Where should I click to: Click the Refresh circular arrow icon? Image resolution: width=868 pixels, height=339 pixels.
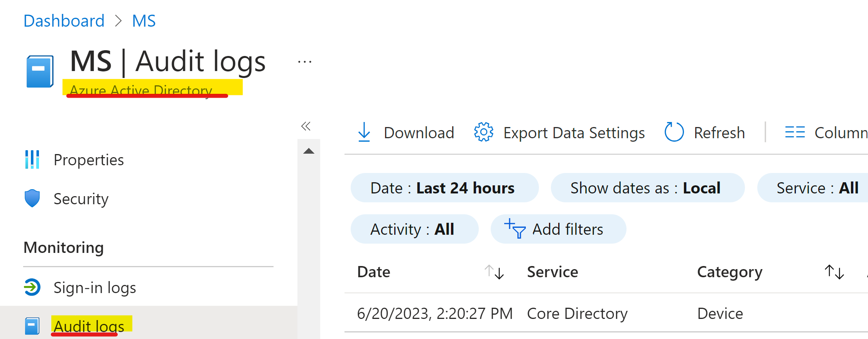[x=674, y=132]
